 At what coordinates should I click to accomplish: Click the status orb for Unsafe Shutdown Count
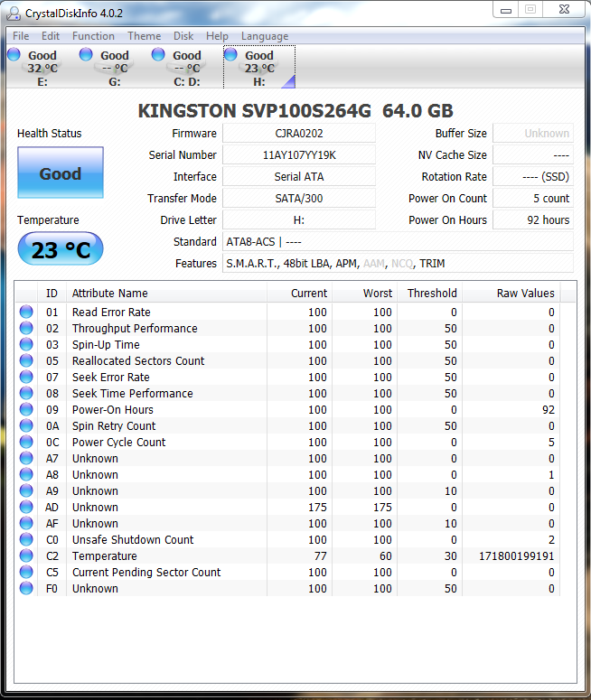click(26, 539)
